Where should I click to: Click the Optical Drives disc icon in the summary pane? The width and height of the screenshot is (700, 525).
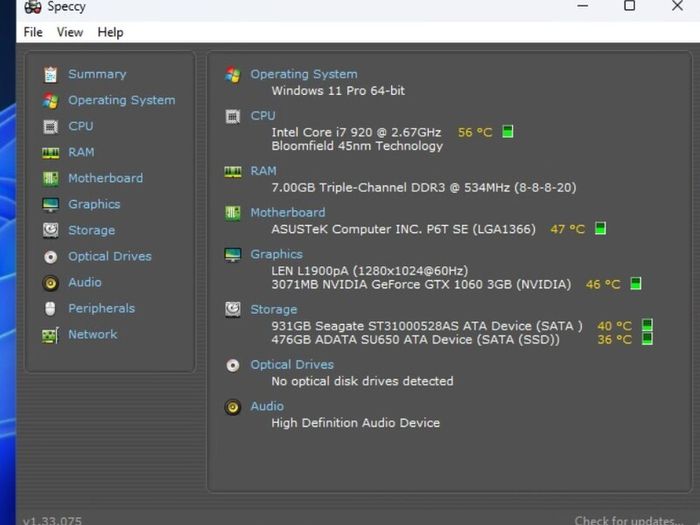pyautogui.click(x=233, y=366)
